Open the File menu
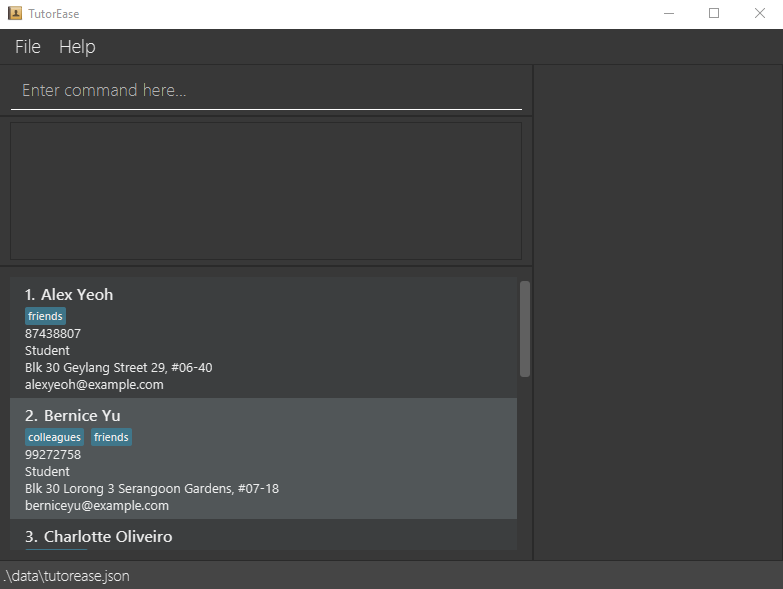Viewport: 783px width, 589px height. click(x=27, y=47)
